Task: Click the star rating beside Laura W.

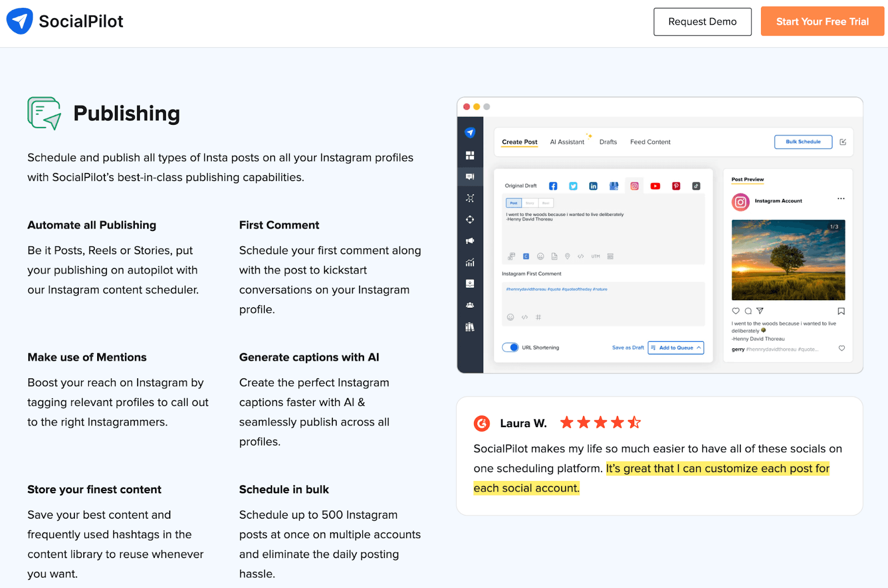Action: pyautogui.click(x=601, y=423)
